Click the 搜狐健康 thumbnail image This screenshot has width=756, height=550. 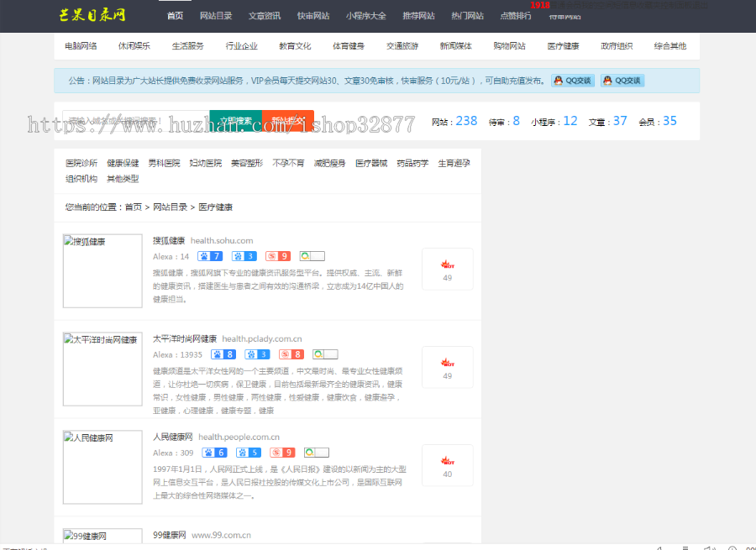click(x=102, y=271)
